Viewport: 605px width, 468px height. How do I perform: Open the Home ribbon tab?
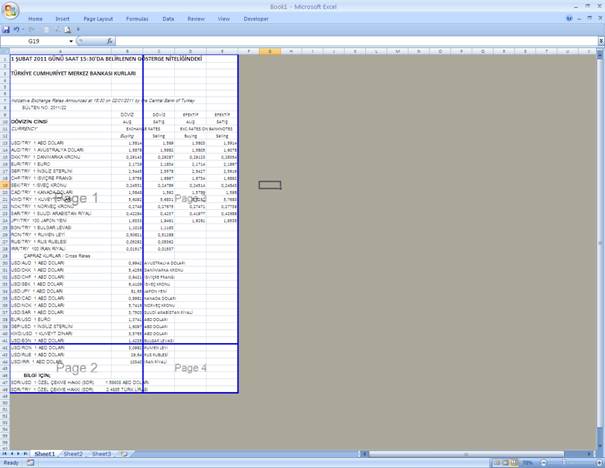[x=35, y=19]
